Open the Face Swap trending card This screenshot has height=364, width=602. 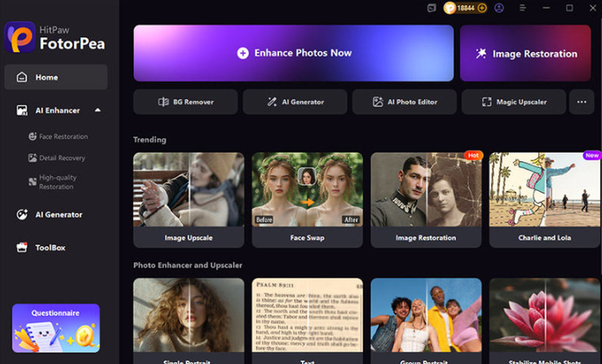pos(307,200)
